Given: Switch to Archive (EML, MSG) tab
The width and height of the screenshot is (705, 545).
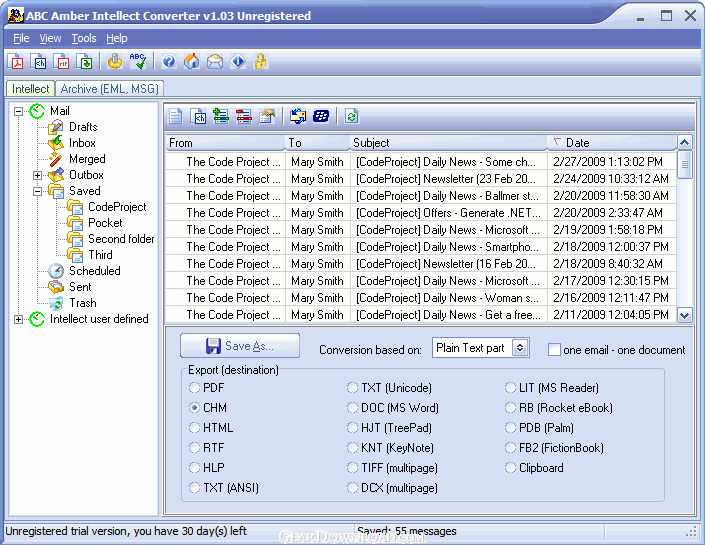Looking at the screenshot, I should (110, 89).
